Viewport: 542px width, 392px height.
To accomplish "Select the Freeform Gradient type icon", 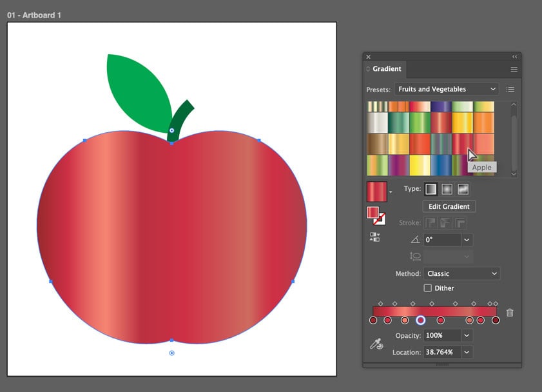I will pos(463,189).
